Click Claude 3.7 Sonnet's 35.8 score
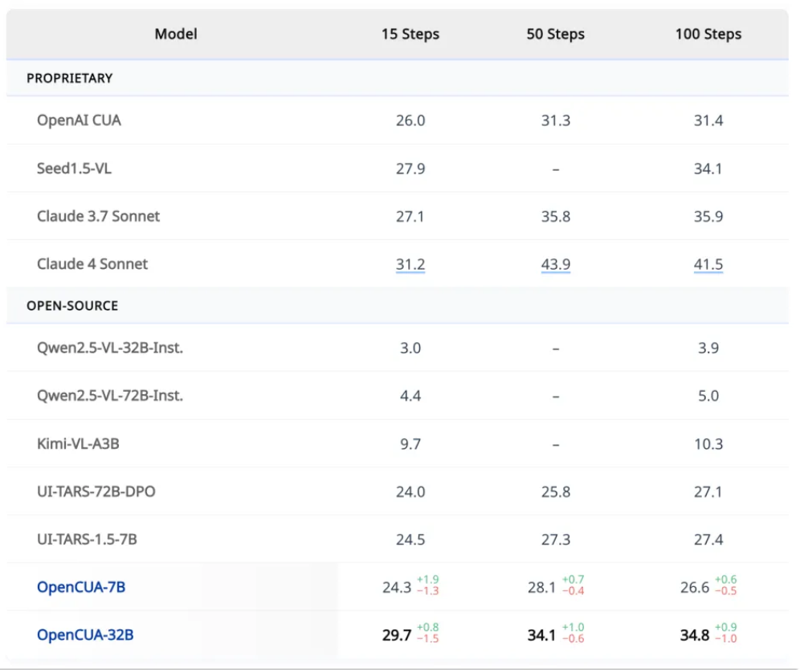Screen dimensions: 800x672 coord(555,216)
